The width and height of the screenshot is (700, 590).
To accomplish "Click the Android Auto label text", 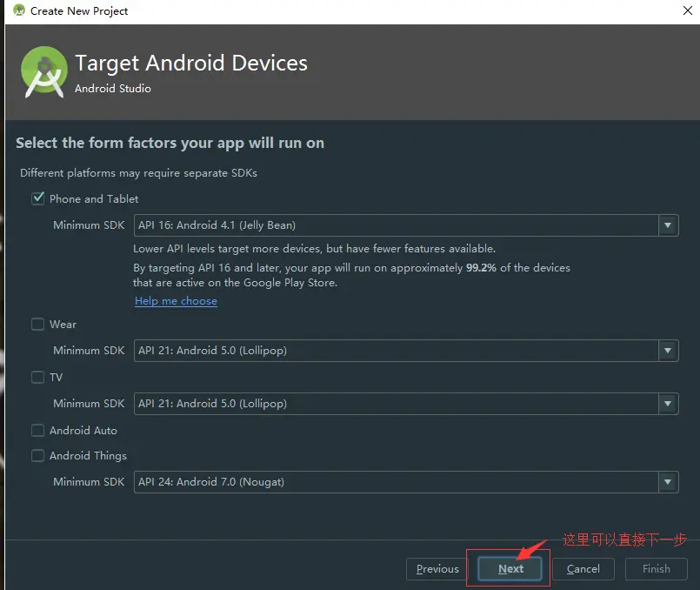I will click(x=83, y=431).
